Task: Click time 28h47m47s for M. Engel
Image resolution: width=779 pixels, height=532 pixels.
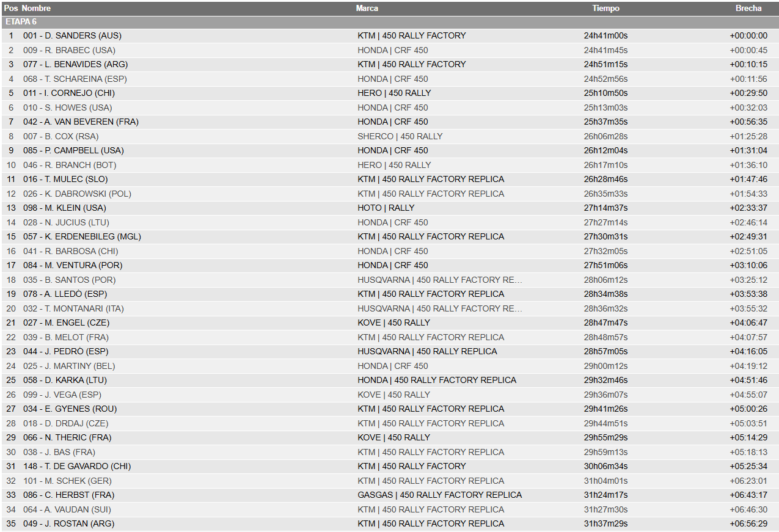Action: (x=605, y=323)
